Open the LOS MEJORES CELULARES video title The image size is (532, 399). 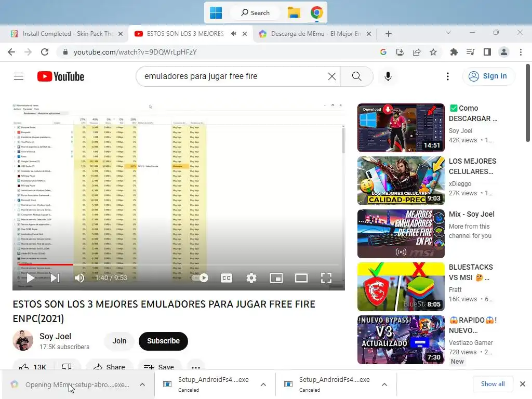(x=473, y=166)
